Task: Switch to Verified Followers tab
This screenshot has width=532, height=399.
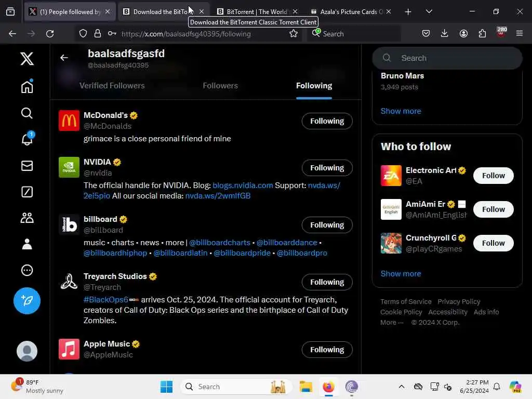Action: (x=112, y=86)
